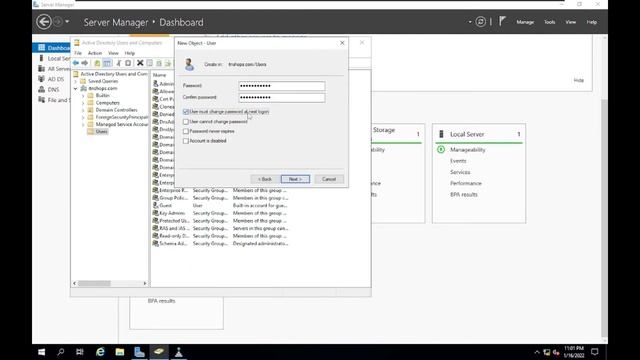The height and width of the screenshot is (360, 640).
Task: Open Server Manager Help menu
Action: pyautogui.click(x=591, y=22)
